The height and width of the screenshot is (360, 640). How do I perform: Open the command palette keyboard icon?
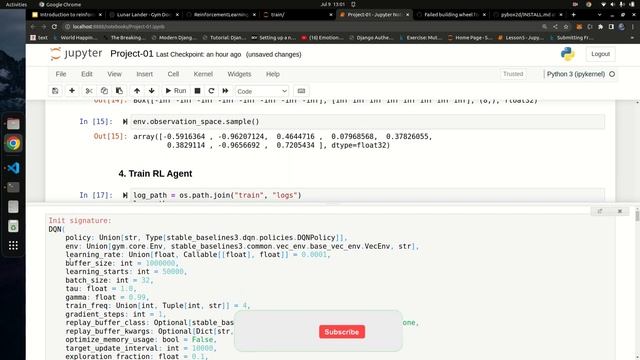coord(301,91)
